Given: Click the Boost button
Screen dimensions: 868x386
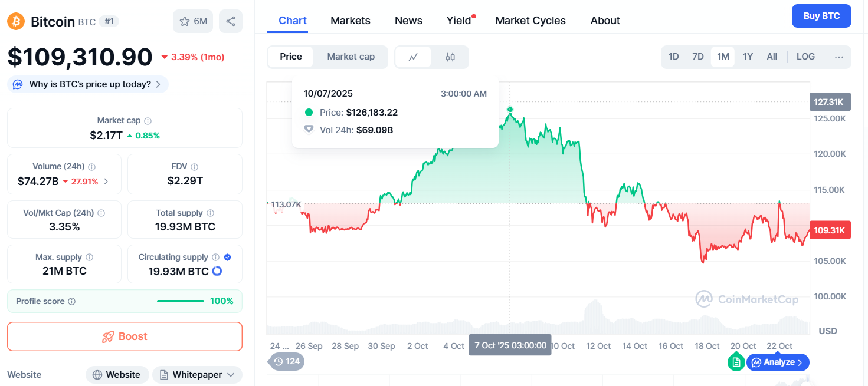Looking at the screenshot, I should [125, 336].
